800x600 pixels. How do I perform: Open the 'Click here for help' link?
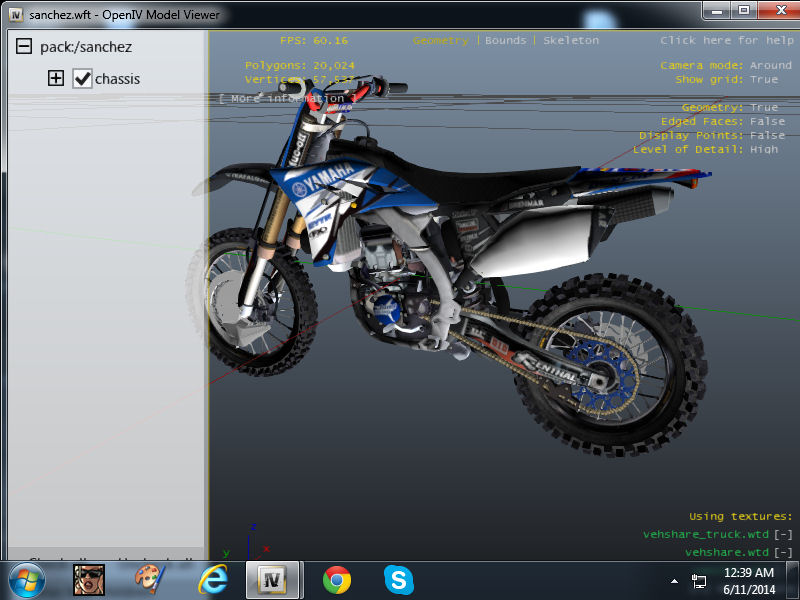(x=727, y=40)
